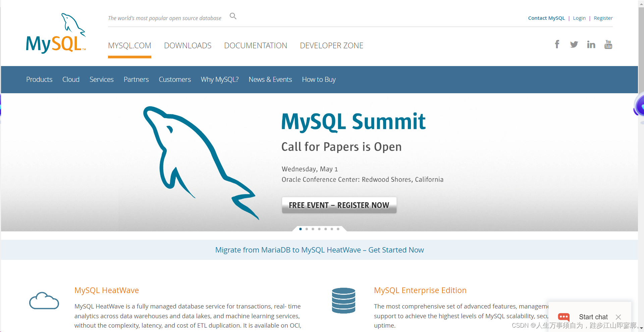644x332 pixels.
Task: Switch to DEVELOPER ZONE tab
Action: pyautogui.click(x=331, y=46)
